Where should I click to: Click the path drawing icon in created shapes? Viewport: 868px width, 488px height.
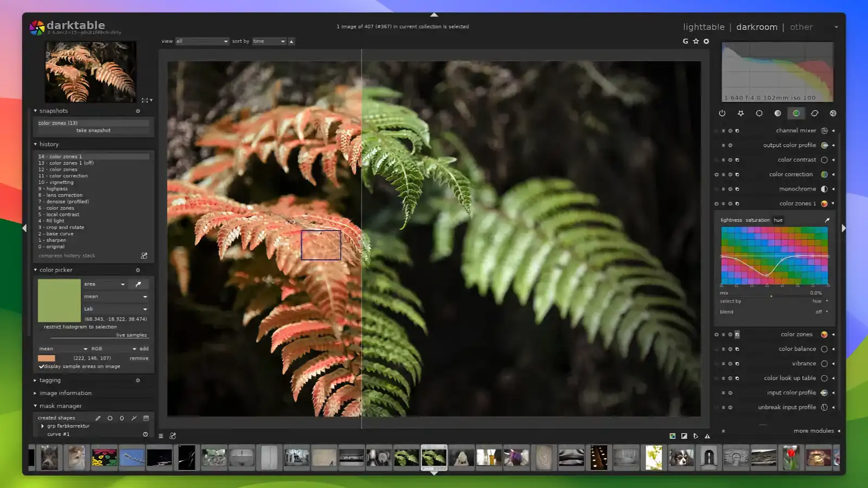coord(133,418)
